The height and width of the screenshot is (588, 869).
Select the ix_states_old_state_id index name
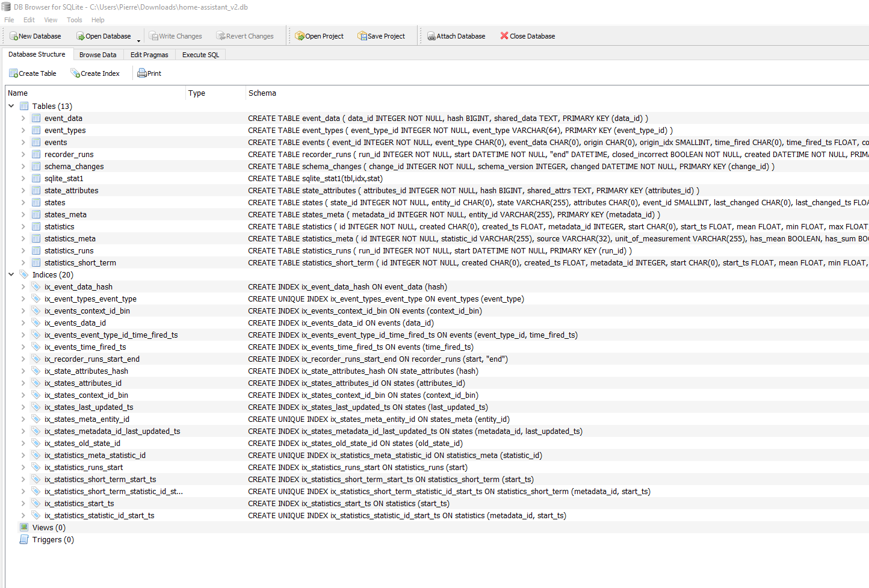[82, 443]
